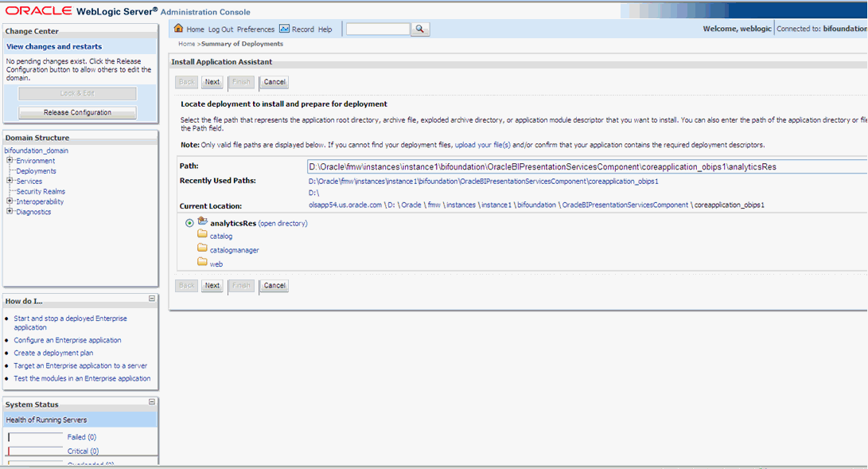Screen dimensions: 868x469
Task: Click instances in Current Location breadcrumb
Action: pos(461,205)
